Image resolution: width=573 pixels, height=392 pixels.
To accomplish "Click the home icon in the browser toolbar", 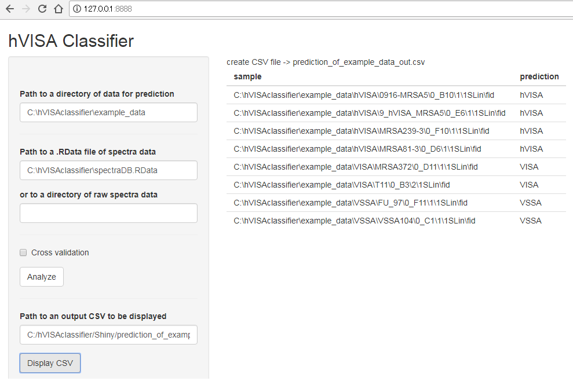I will [57, 9].
